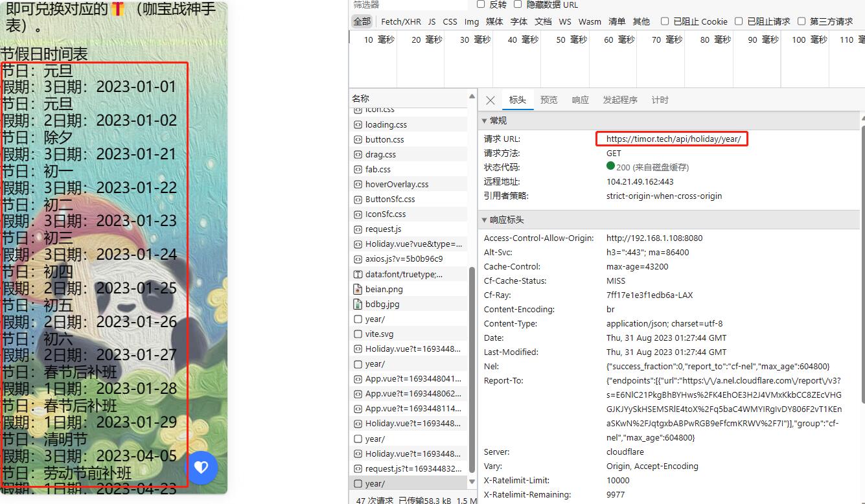
Task: Close the request details panel
Action: pyautogui.click(x=490, y=100)
